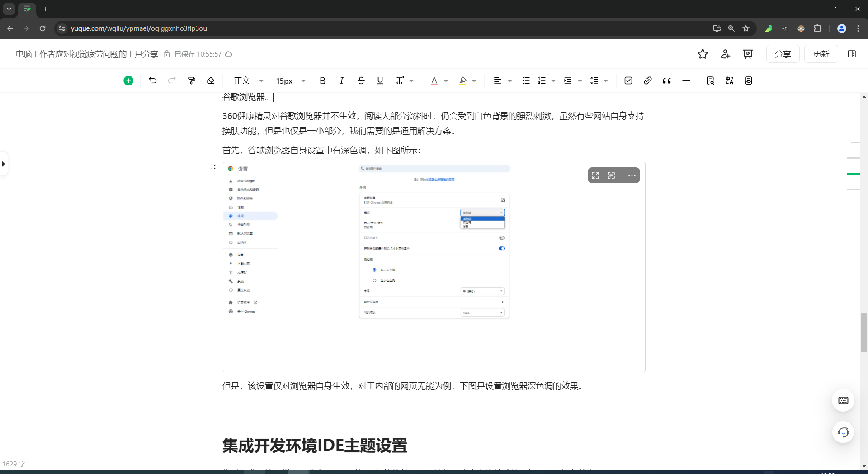Viewport: 868px width, 474px height.
Task: Expand the left sidebar arrow
Action: (x=4, y=164)
